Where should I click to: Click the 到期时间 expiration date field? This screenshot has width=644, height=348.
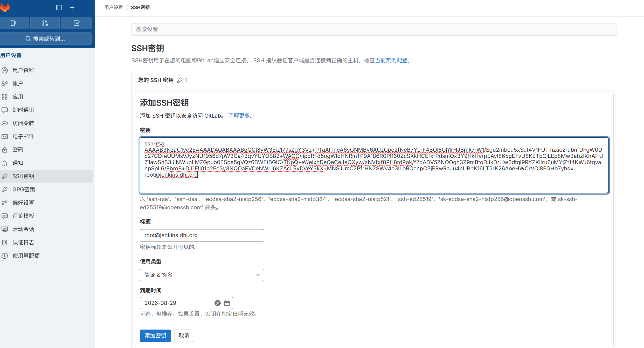(x=186, y=303)
